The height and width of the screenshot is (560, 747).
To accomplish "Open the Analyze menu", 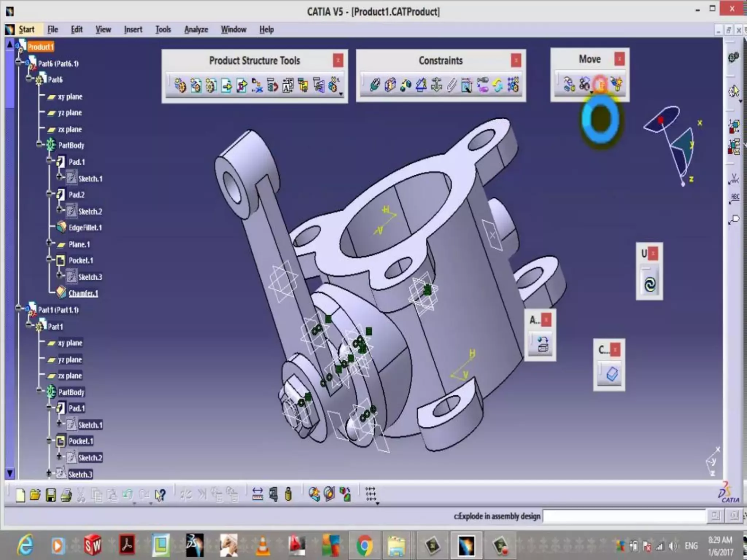I will pyautogui.click(x=196, y=30).
